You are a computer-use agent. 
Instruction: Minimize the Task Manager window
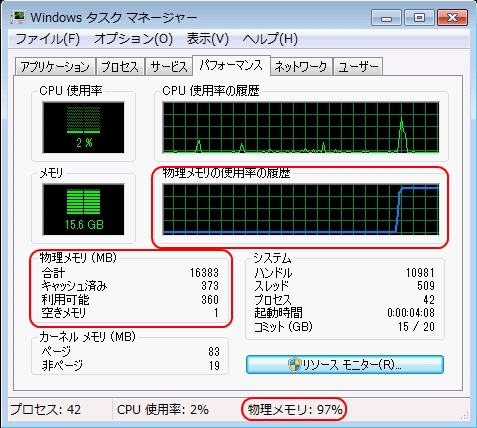[386, 18]
